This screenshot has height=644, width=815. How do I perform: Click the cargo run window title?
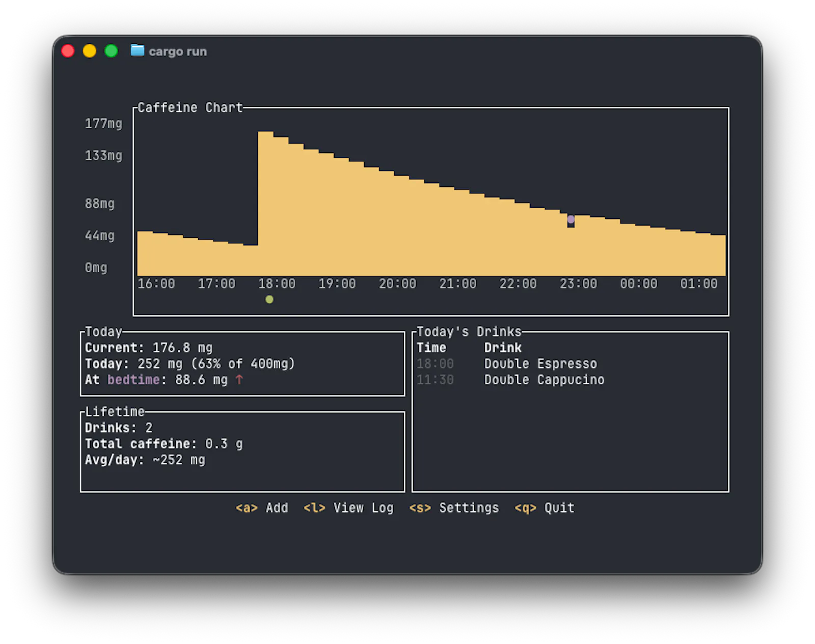(178, 51)
